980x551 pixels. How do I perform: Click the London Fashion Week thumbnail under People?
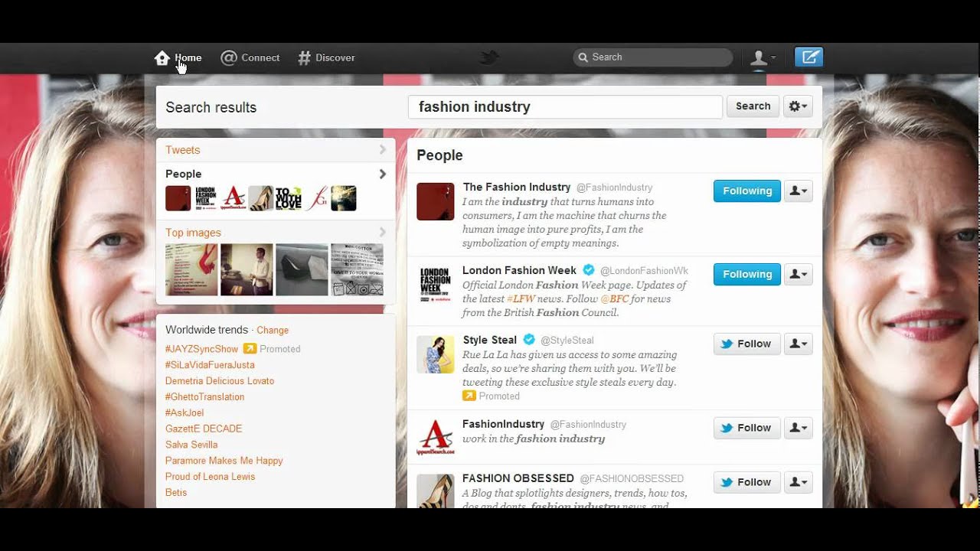tap(206, 198)
